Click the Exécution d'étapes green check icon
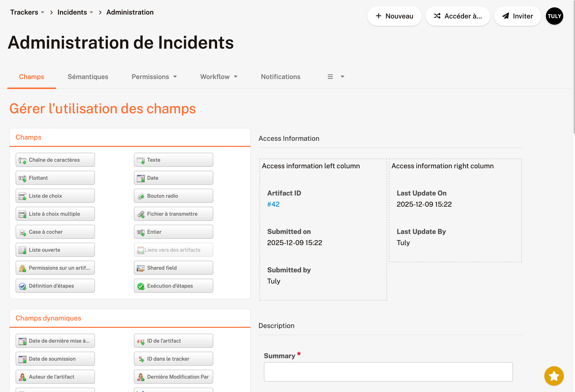This screenshot has height=392, width=575. click(x=140, y=286)
